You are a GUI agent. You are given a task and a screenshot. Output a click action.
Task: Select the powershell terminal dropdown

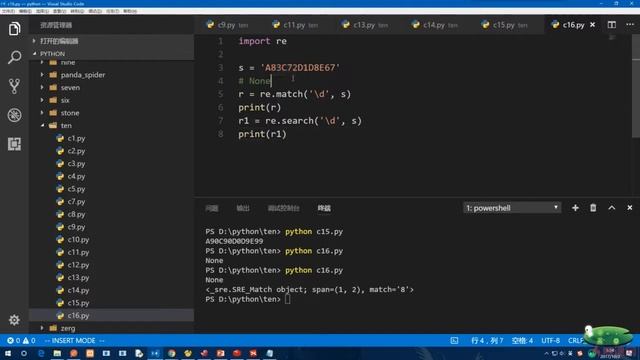click(x=512, y=208)
